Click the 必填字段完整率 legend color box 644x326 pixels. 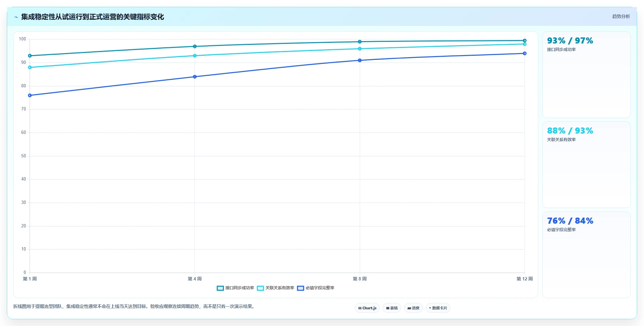coord(301,288)
